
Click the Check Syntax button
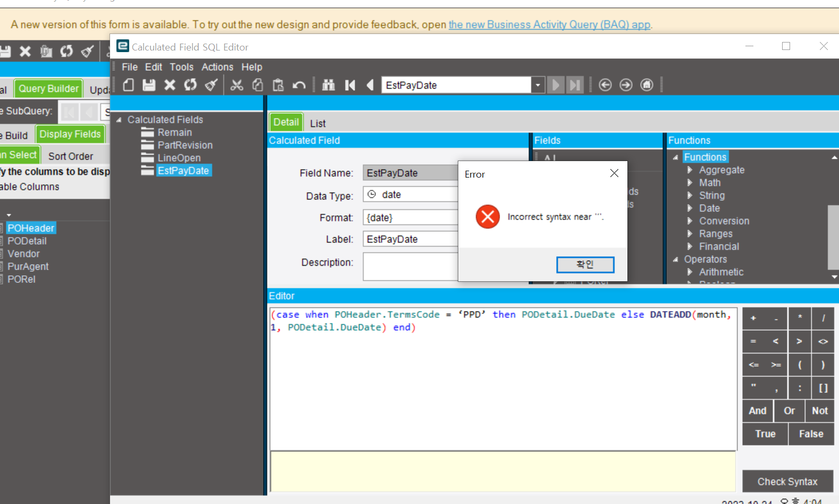[787, 482]
